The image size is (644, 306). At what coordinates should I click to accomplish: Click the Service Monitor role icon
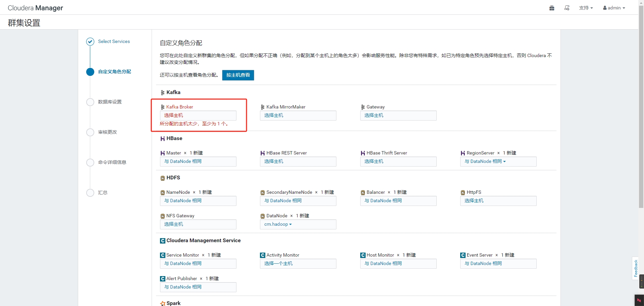[x=163, y=255]
